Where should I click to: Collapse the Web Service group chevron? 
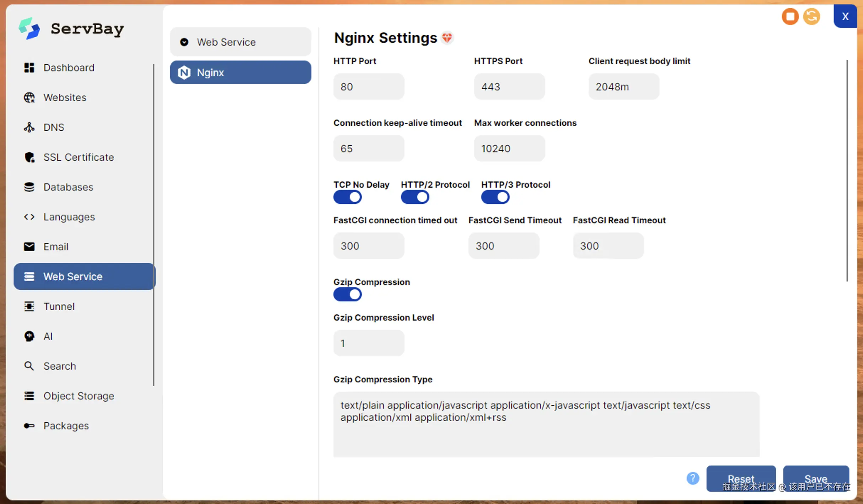coord(184,42)
